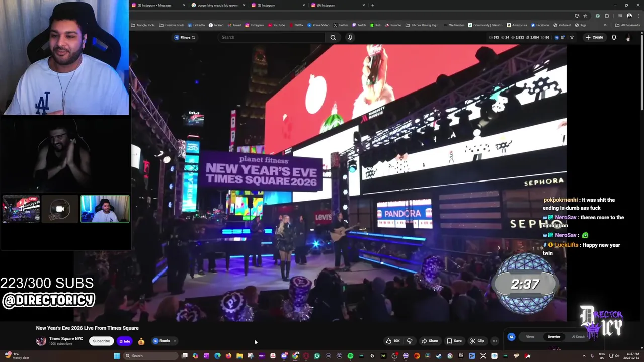
Task: Switch to the Instagram Messages tab
Action: pos(158,5)
